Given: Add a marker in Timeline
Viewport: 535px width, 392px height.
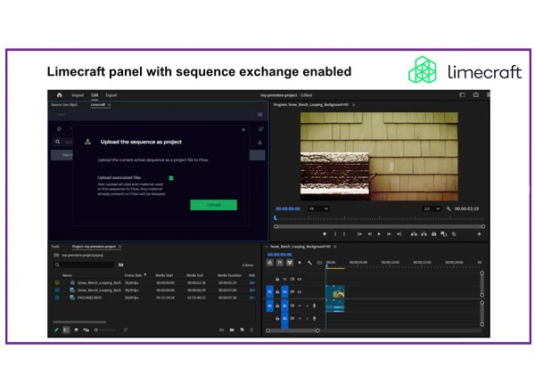Looking at the screenshot, I should (300, 263).
